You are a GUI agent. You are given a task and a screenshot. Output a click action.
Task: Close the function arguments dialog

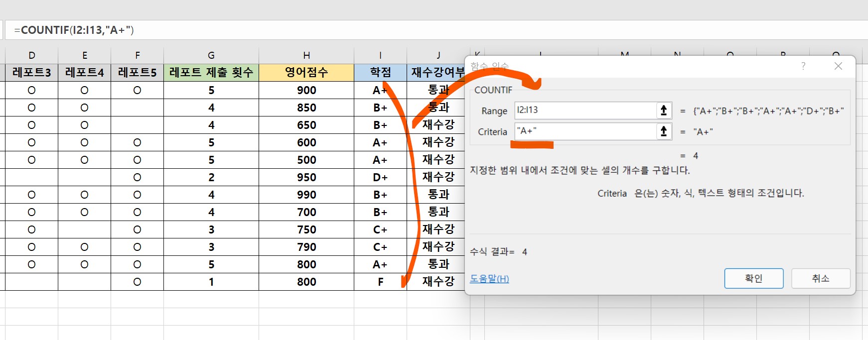point(838,66)
